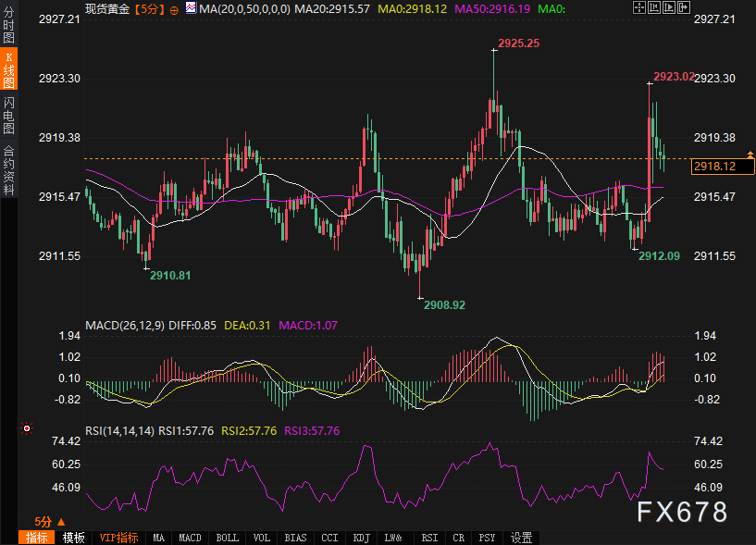Viewport: 756px width, 545px height.
Task: Enable the VOL indicator
Action: pyautogui.click(x=262, y=538)
